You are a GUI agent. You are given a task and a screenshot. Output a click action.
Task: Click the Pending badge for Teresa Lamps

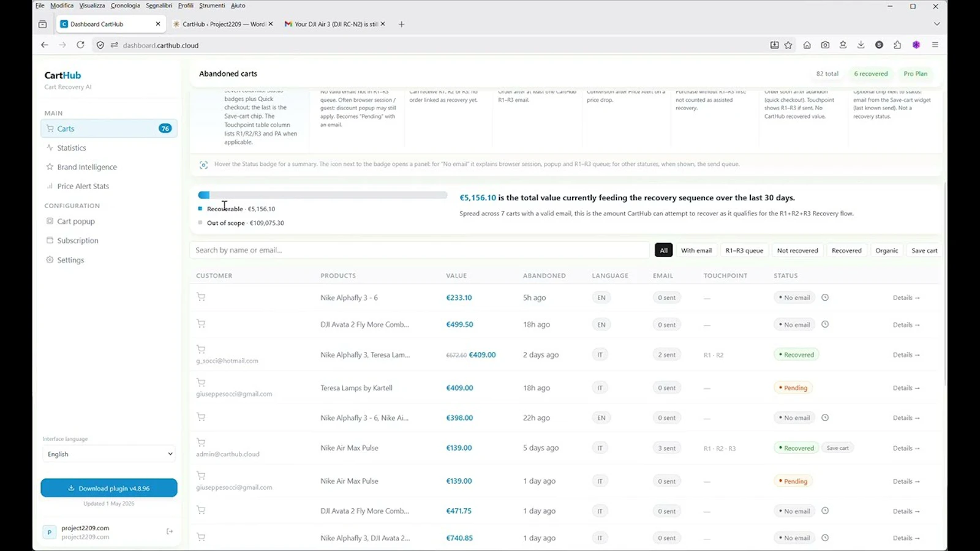tap(793, 388)
